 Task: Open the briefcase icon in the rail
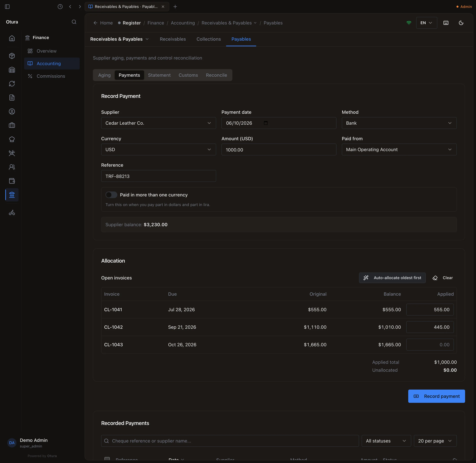pos(12,125)
